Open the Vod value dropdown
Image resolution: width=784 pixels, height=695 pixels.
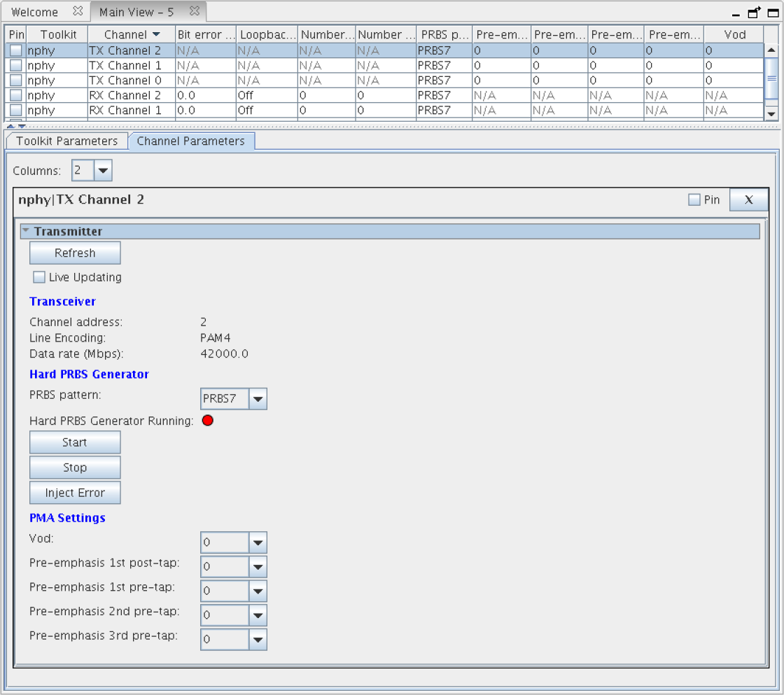[258, 542]
